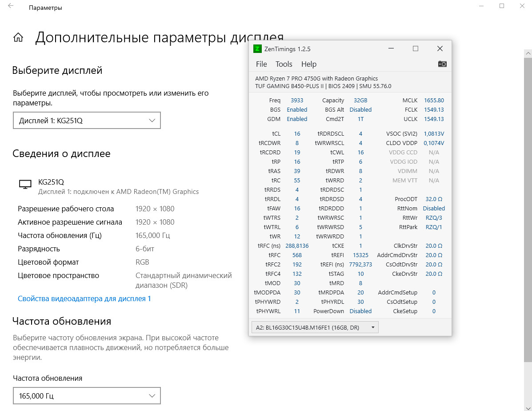Click the tFAW value 16
Viewport: 532px width, 411px height.
(297, 208)
